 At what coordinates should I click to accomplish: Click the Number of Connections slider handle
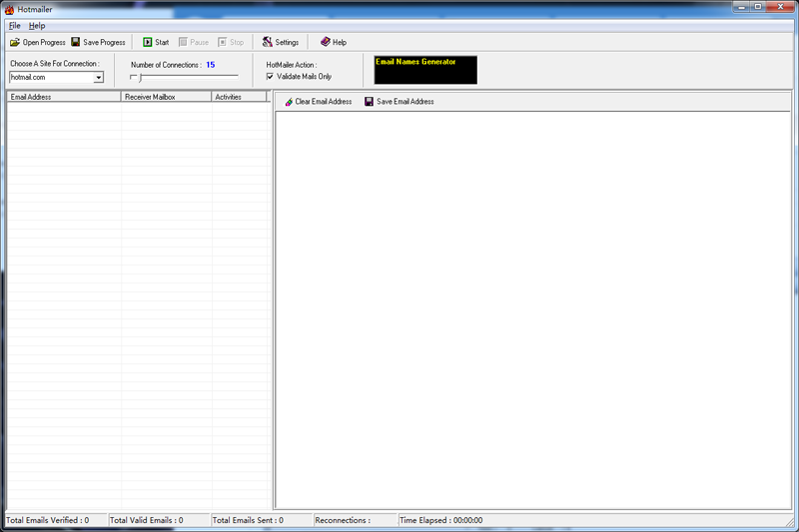tap(141, 78)
